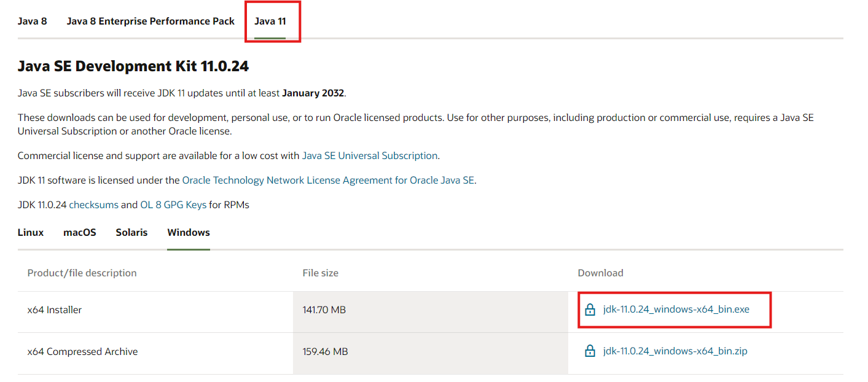Open Oracle Technology Network License Agreement link

pos(328,181)
